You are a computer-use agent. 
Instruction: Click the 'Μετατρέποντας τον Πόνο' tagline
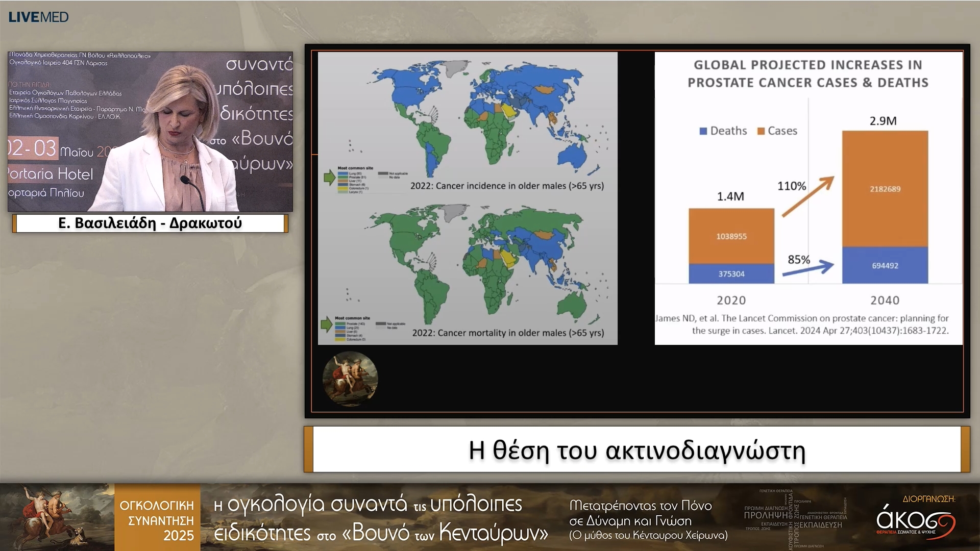click(x=648, y=520)
